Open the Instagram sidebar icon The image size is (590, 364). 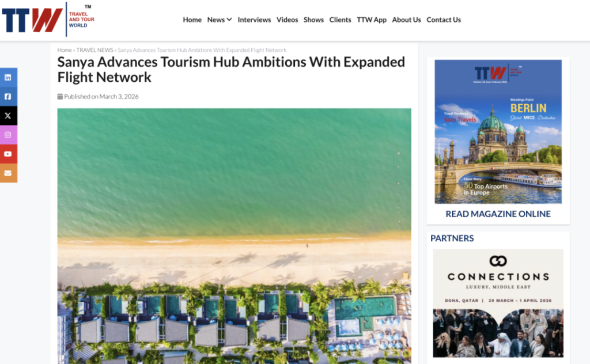point(8,135)
